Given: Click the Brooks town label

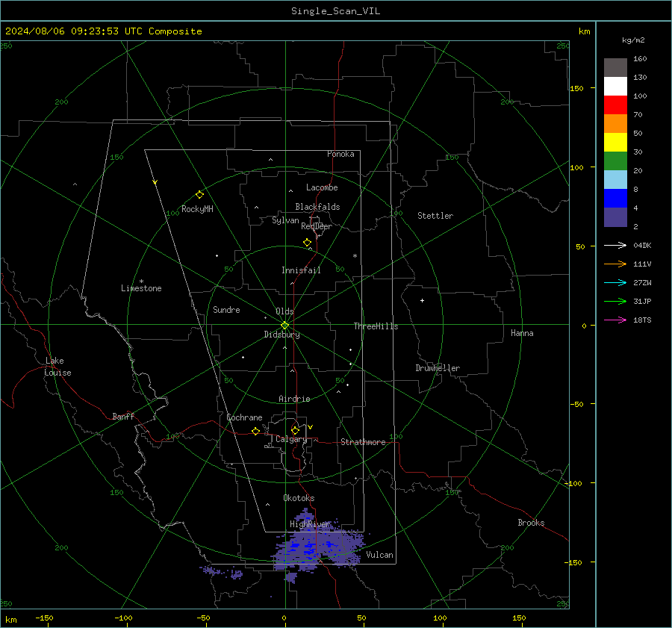Looking at the screenshot, I should coord(531,523).
